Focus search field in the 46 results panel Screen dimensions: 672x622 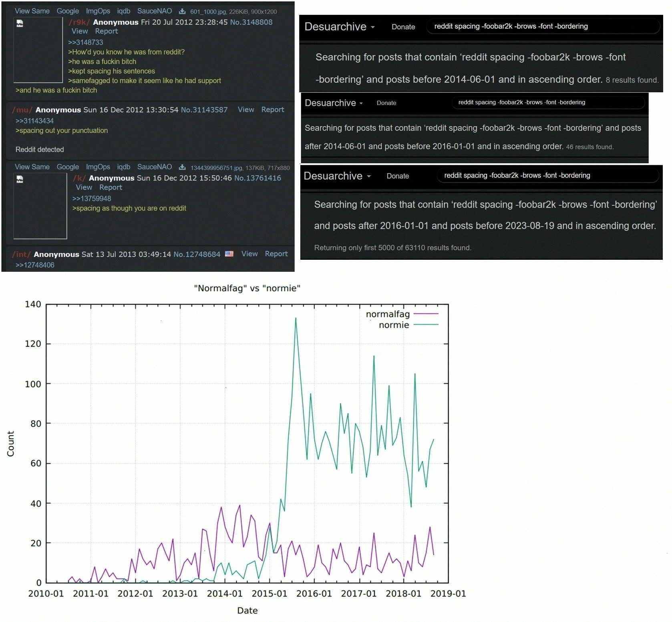click(x=549, y=102)
